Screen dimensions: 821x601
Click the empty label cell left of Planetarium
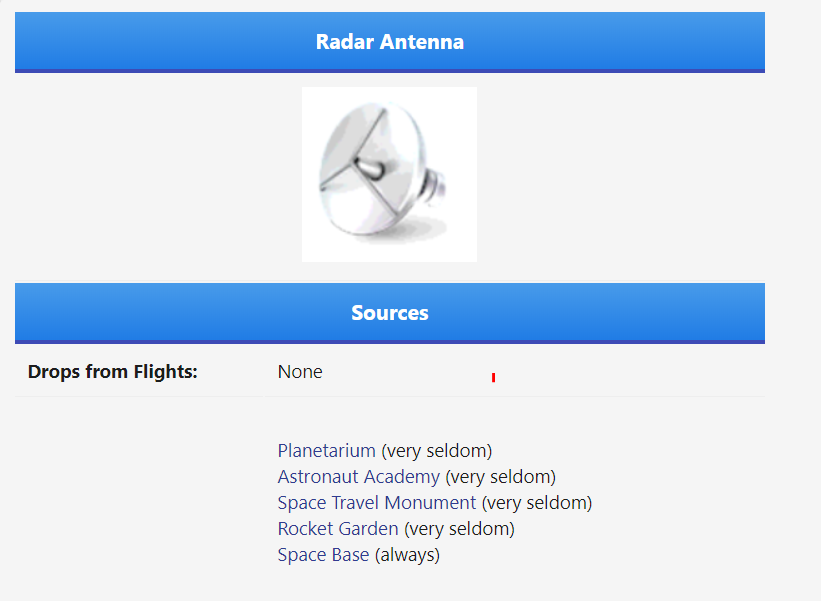[139, 503]
